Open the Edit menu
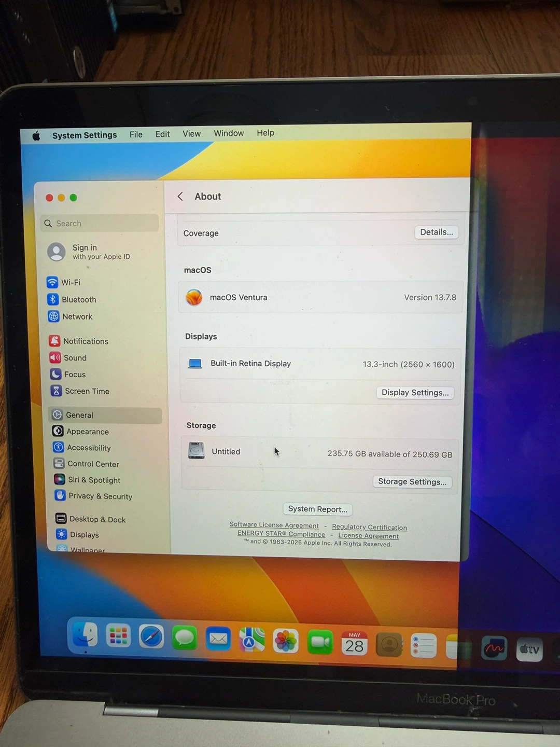Screen dimensions: 560x747 click(x=162, y=134)
